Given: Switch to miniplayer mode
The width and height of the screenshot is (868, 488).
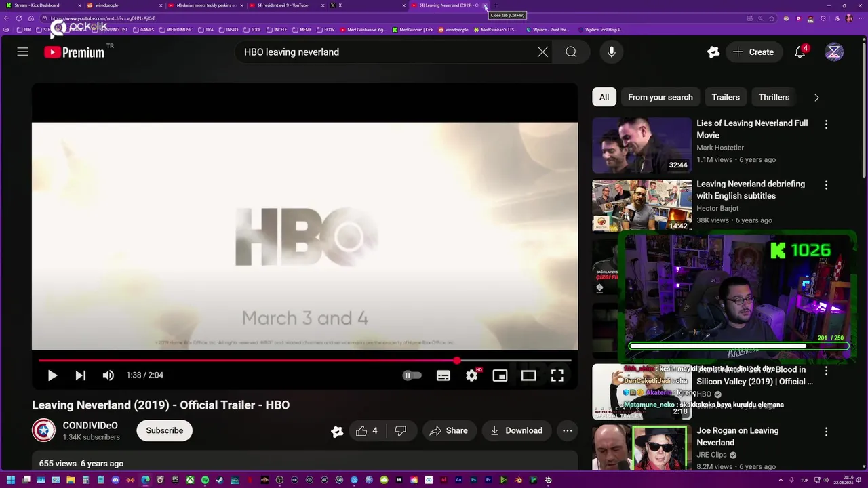Looking at the screenshot, I should [500, 375].
